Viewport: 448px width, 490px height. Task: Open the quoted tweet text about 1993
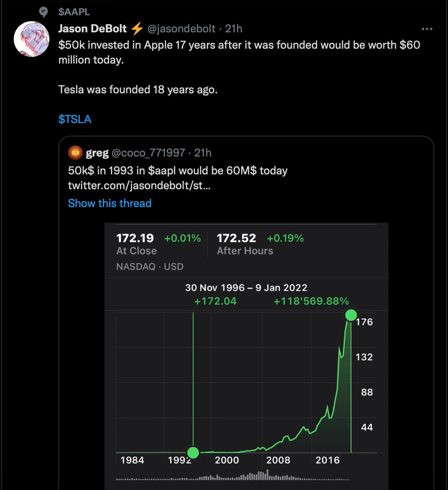[178, 171]
